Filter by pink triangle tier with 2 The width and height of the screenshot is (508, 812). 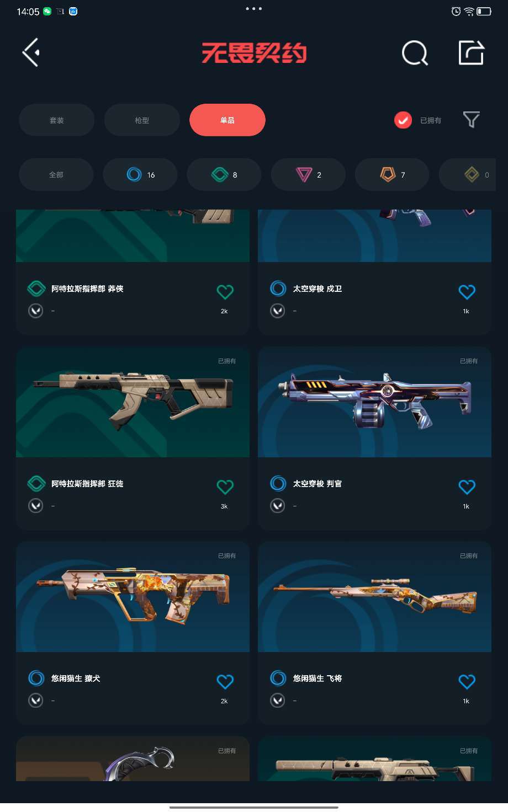coord(308,174)
